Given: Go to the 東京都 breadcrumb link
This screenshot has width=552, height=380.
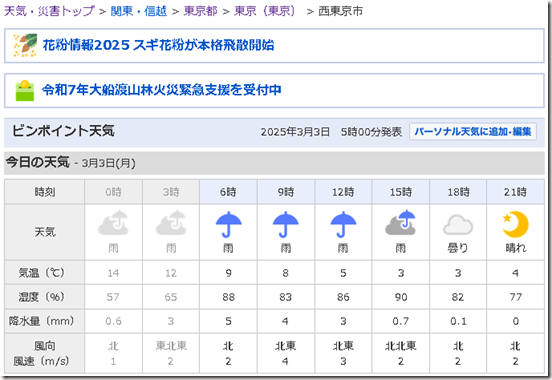Looking at the screenshot, I should click(x=201, y=11).
